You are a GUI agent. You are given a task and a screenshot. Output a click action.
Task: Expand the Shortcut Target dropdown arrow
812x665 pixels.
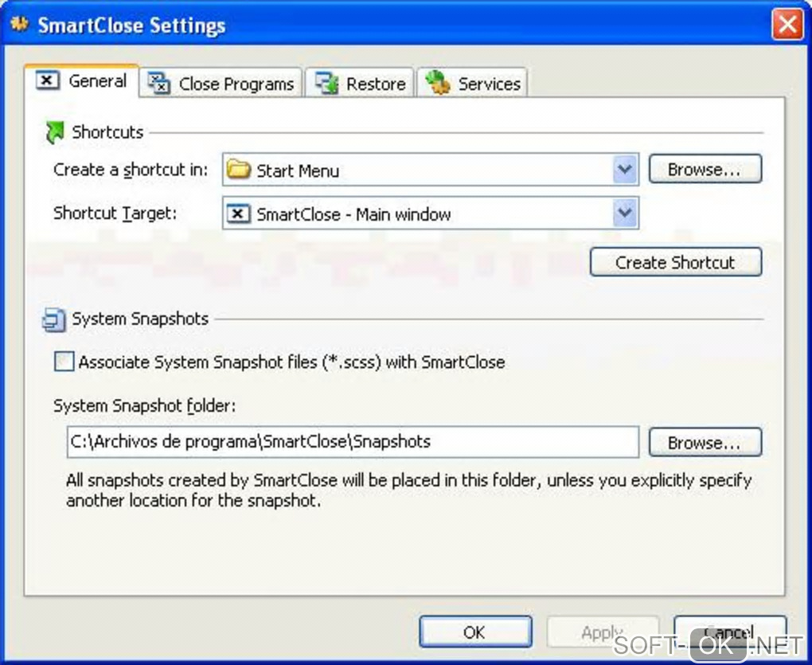(625, 213)
